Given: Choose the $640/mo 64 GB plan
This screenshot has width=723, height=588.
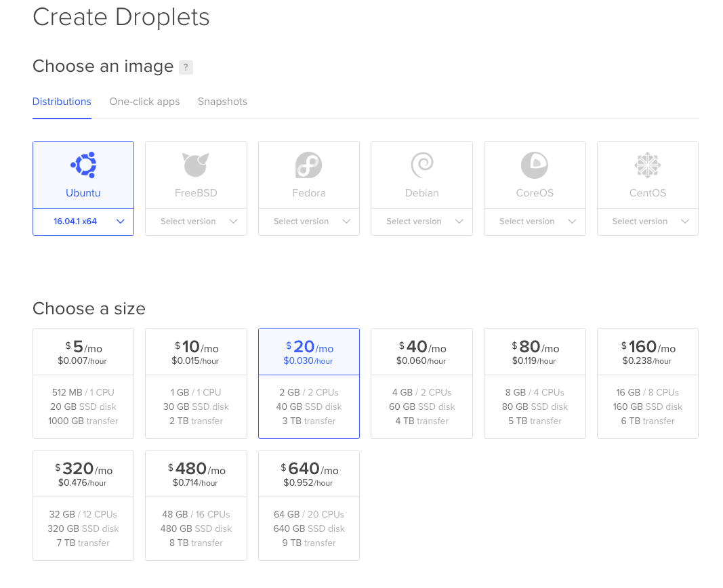Looking at the screenshot, I should coord(309,505).
